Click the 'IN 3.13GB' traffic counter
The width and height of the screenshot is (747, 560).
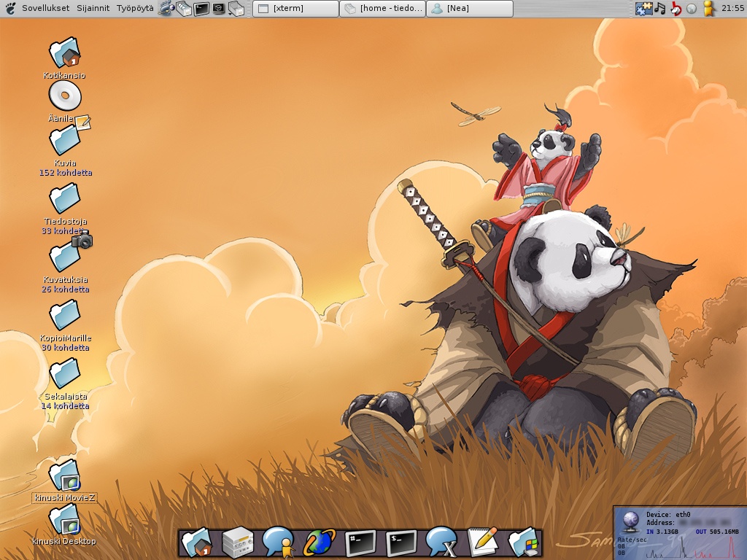coord(662,532)
